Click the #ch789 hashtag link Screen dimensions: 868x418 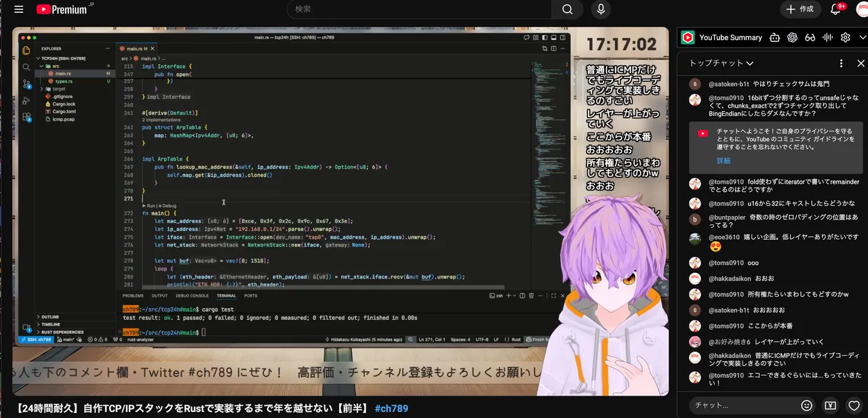[x=391, y=409]
